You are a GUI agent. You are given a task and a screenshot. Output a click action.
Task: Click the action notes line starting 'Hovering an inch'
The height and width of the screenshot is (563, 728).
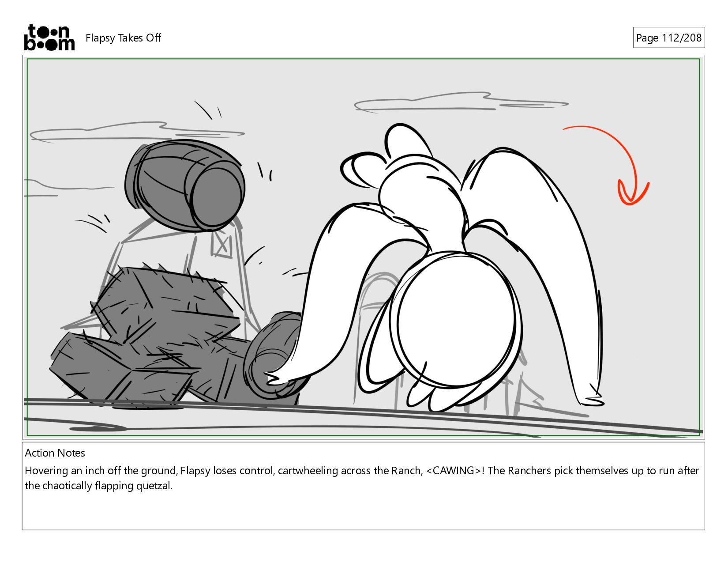(x=362, y=471)
